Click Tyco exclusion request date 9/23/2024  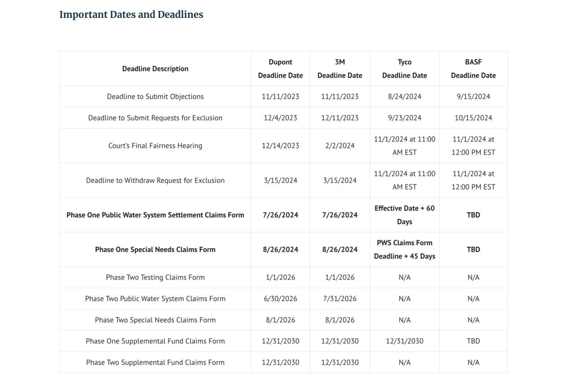click(x=404, y=118)
